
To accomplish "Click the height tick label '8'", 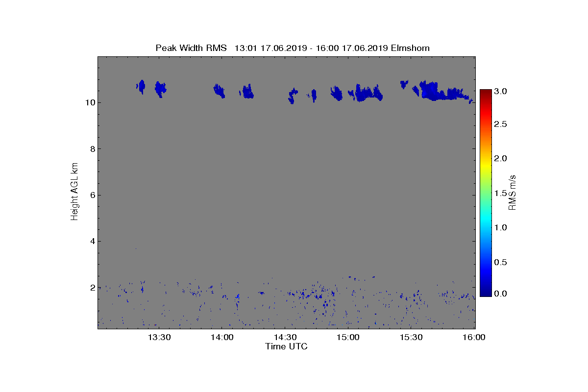I will coord(92,149).
